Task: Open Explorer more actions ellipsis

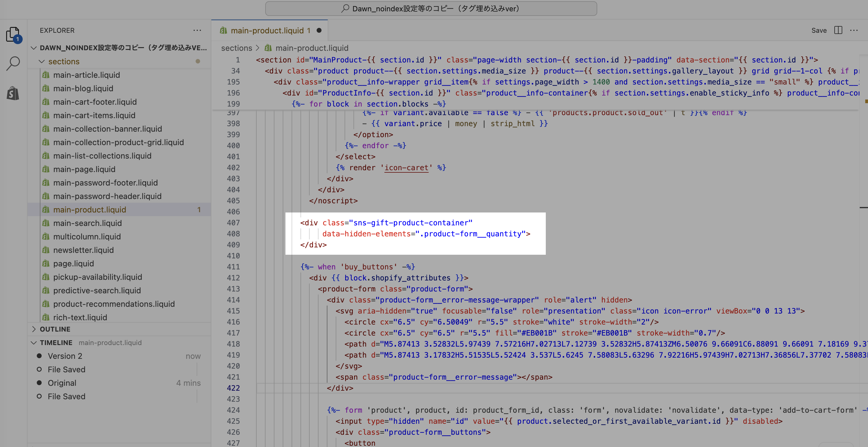Action: (x=197, y=30)
